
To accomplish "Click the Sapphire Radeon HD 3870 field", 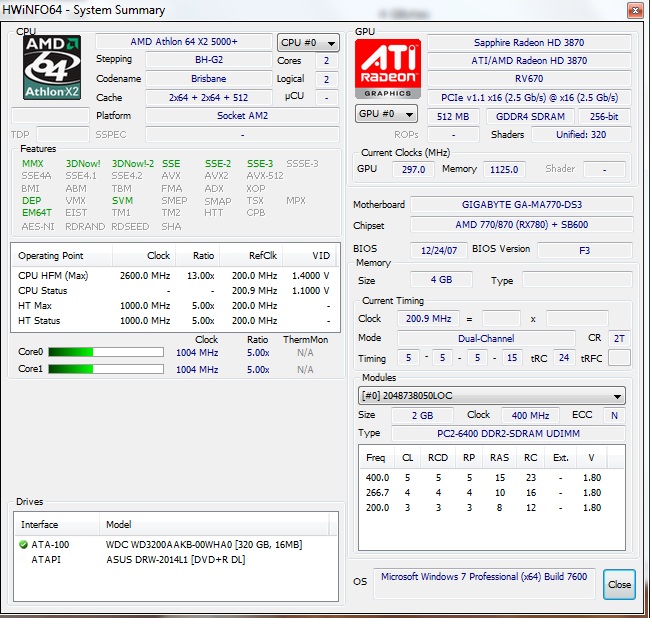I will (x=528, y=44).
